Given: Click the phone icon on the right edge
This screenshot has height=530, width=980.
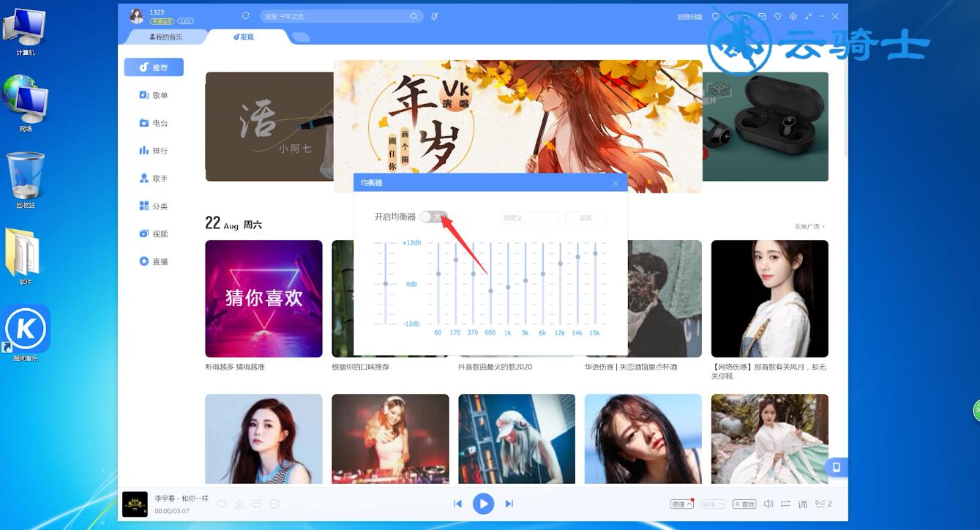Looking at the screenshot, I should (x=837, y=467).
